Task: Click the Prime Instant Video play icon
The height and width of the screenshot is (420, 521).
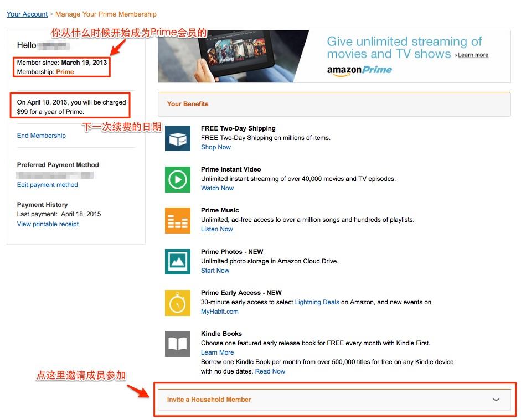Action: [178, 180]
